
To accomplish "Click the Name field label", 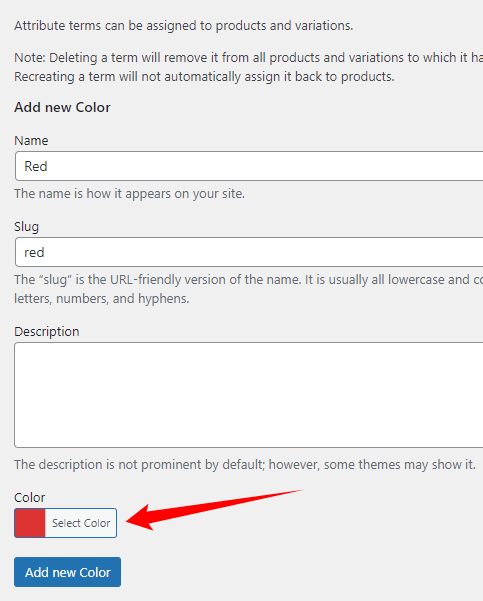I will 31,141.
